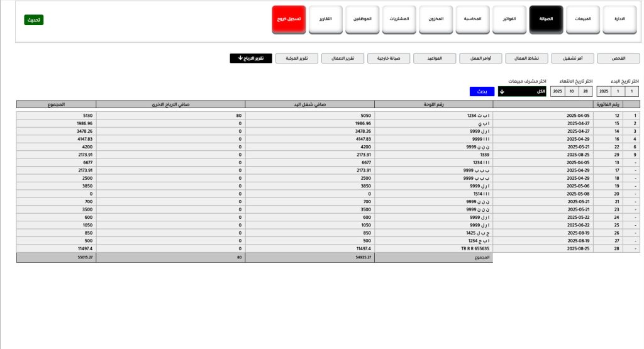Open the اختر مشرف مبيعات supervisor dropdown
The height and width of the screenshot is (349, 644).
pyautogui.click(x=522, y=92)
